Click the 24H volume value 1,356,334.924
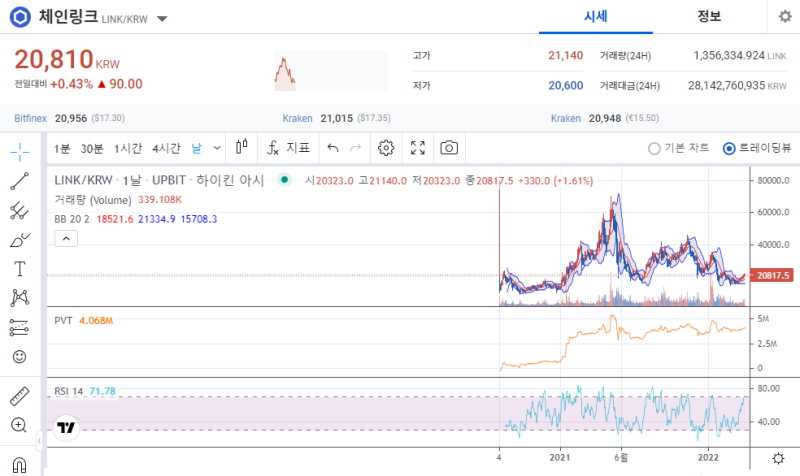Image resolution: width=800 pixels, height=476 pixels. pyautogui.click(x=729, y=55)
